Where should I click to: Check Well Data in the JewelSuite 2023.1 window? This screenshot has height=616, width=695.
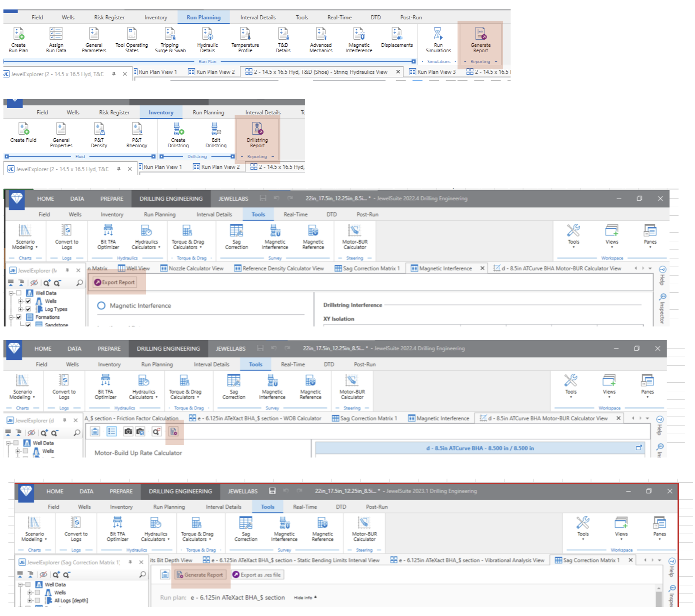[x=28, y=584]
